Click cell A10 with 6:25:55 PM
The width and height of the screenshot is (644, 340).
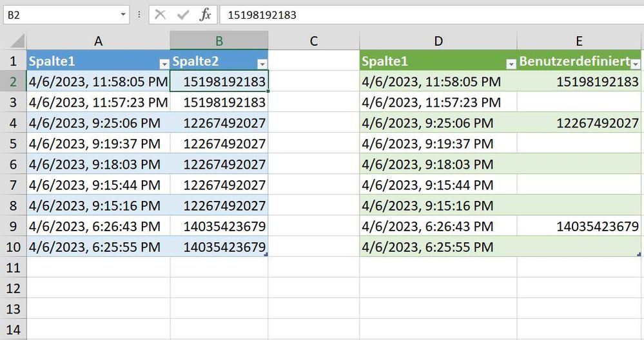pyautogui.click(x=98, y=247)
